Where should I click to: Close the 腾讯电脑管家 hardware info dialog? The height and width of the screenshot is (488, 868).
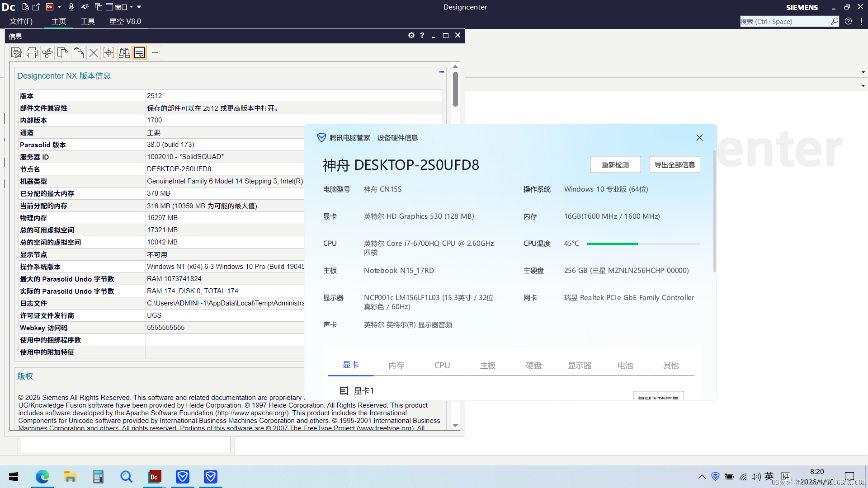click(x=699, y=138)
